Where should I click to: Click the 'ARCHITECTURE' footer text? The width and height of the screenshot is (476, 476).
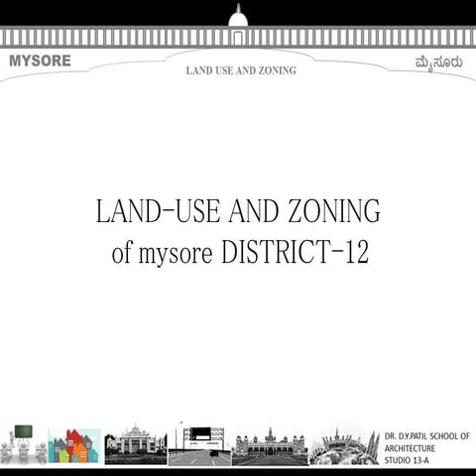pyautogui.click(x=410, y=448)
